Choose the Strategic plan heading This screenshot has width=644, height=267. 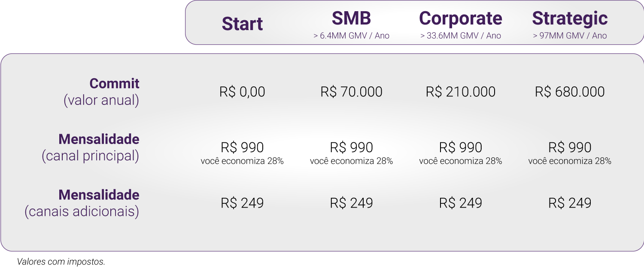click(570, 18)
